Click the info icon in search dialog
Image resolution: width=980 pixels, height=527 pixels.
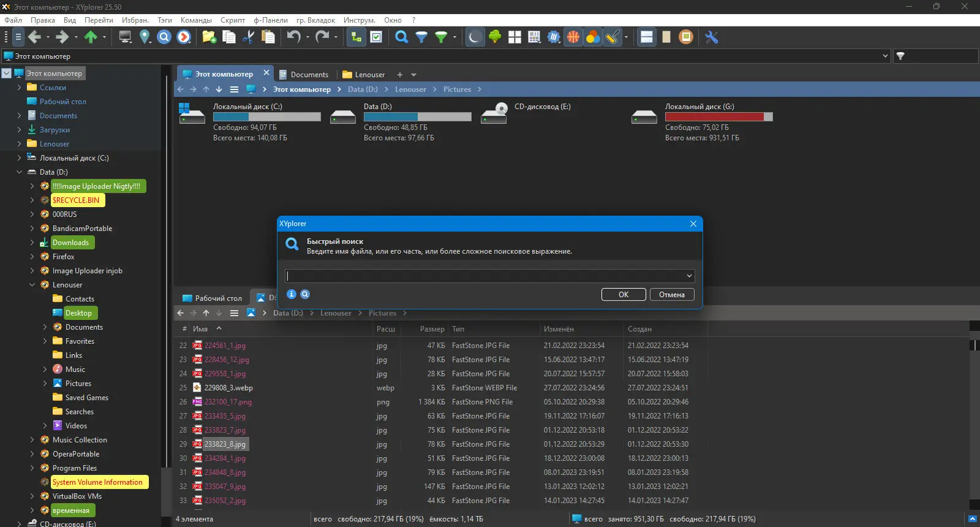pyautogui.click(x=292, y=294)
